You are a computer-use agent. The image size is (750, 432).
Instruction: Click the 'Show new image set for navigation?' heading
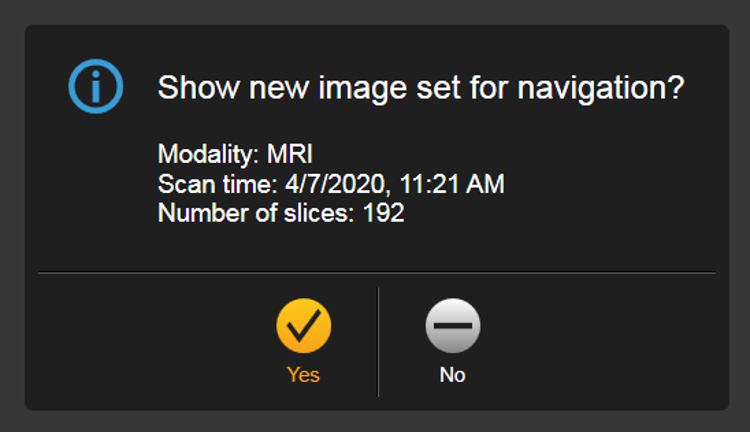tap(421, 88)
